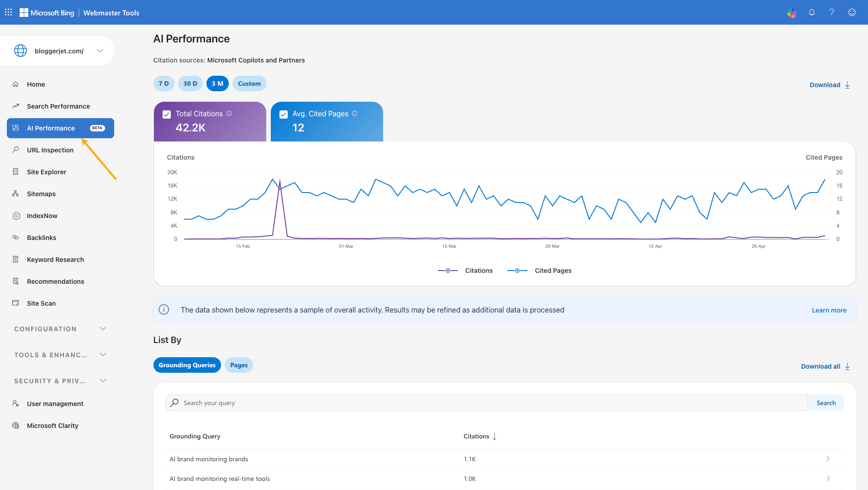The width and height of the screenshot is (868, 490).
Task: Click the Site Scan icon
Action: tap(16, 303)
